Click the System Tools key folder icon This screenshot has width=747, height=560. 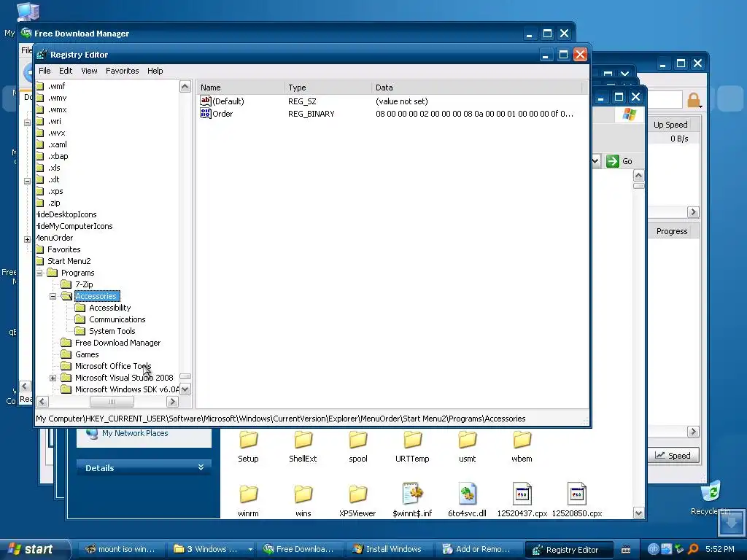pos(80,331)
